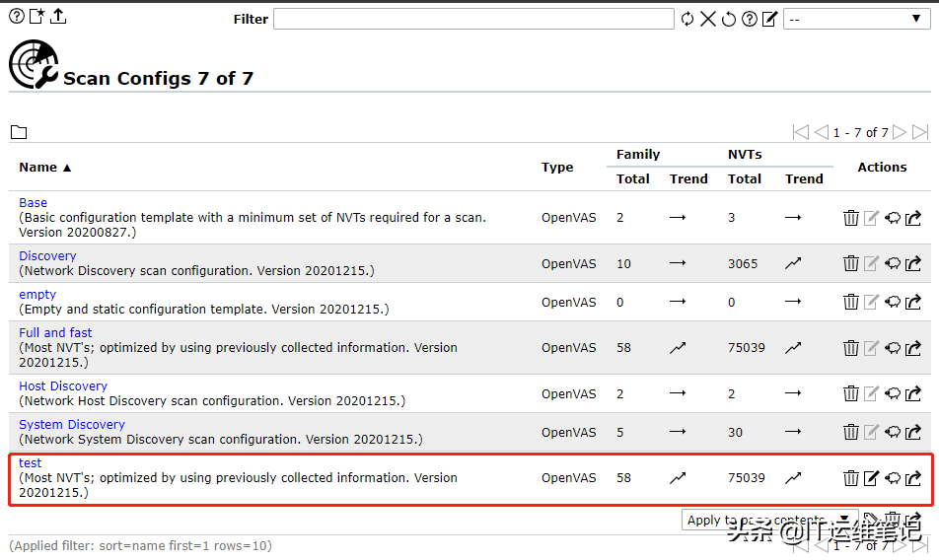Go to the first page, top pager

tap(801, 132)
